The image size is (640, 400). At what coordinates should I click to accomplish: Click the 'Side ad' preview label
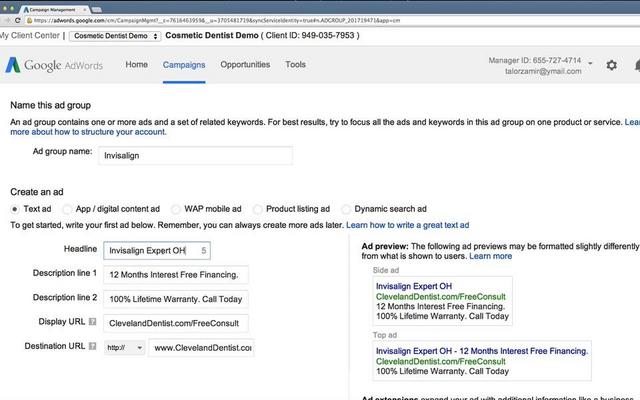point(386,270)
